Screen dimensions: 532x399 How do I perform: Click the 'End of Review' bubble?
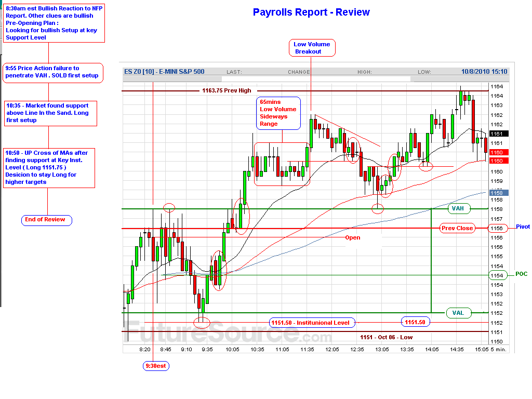[46, 220]
